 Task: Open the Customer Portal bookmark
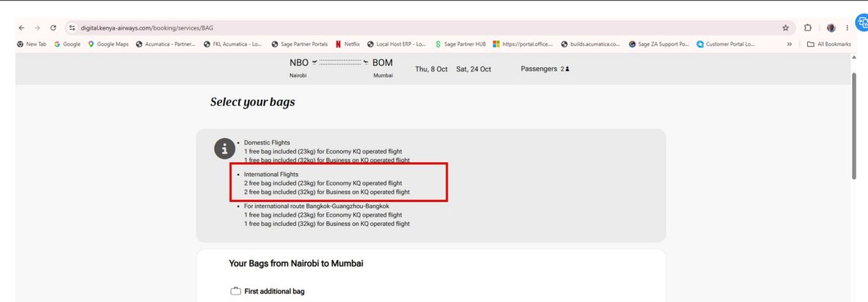(726, 43)
